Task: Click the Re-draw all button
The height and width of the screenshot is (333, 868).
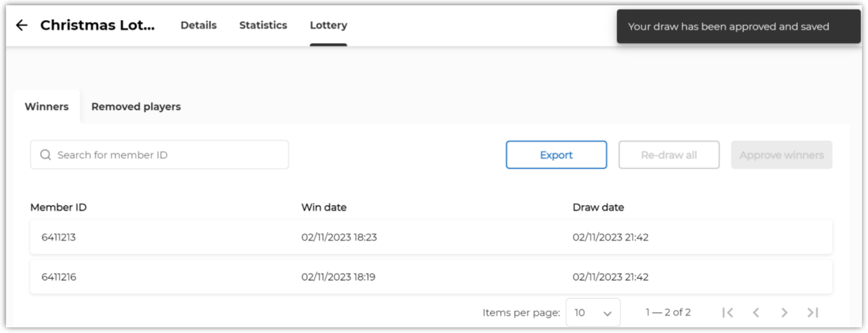Action: click(669, 155)
